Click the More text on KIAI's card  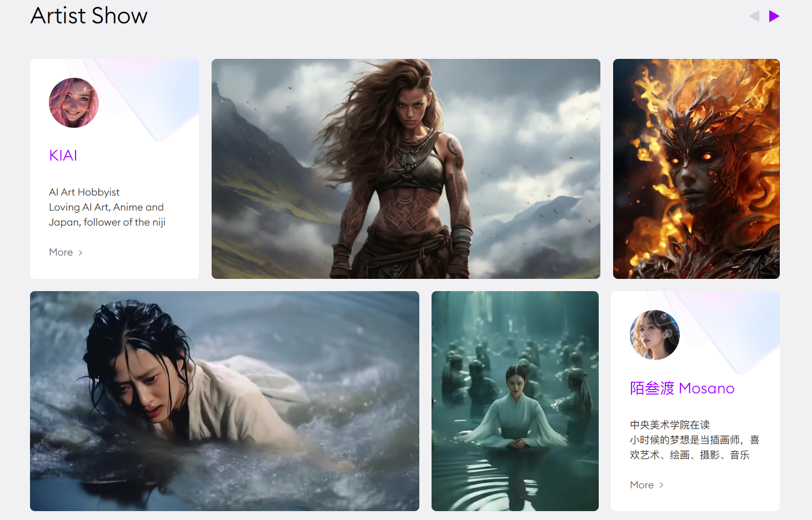(x=61, y=252)
